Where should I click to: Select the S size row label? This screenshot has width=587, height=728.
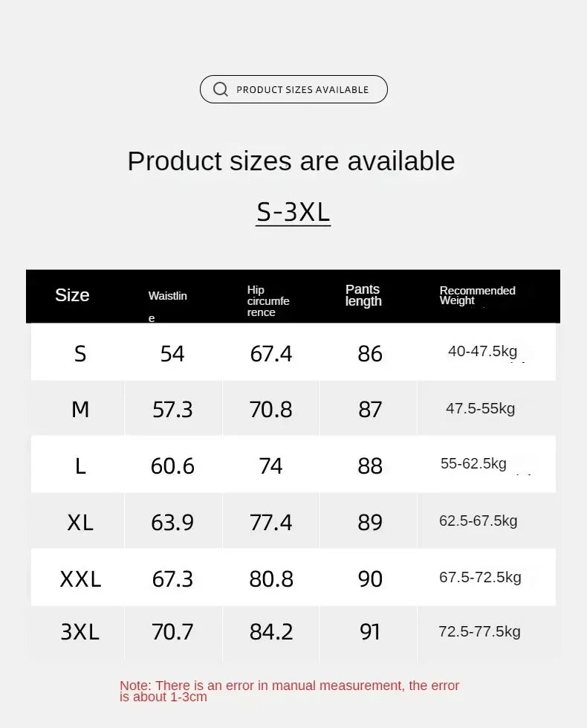pyautogui.click(x=80, y=354)
